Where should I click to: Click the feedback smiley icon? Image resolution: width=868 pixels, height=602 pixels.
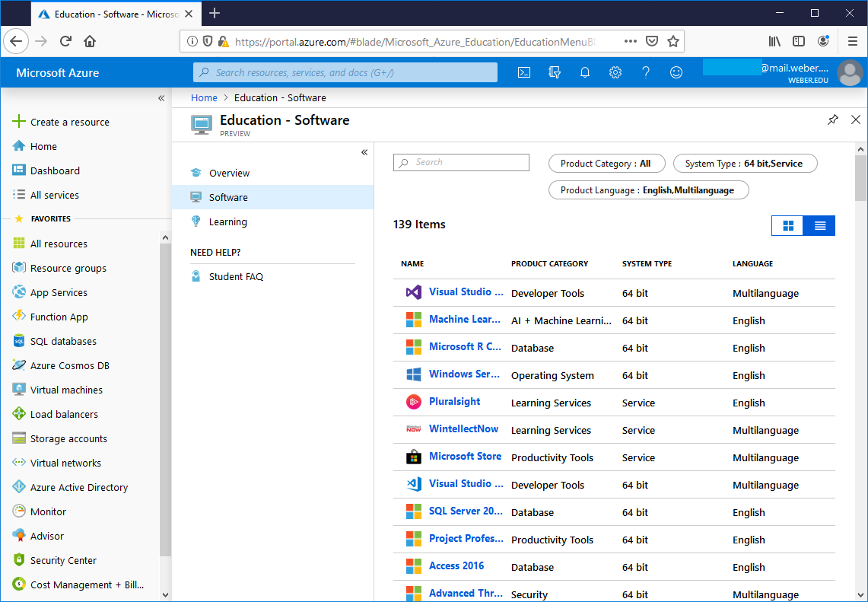(676, 72)
